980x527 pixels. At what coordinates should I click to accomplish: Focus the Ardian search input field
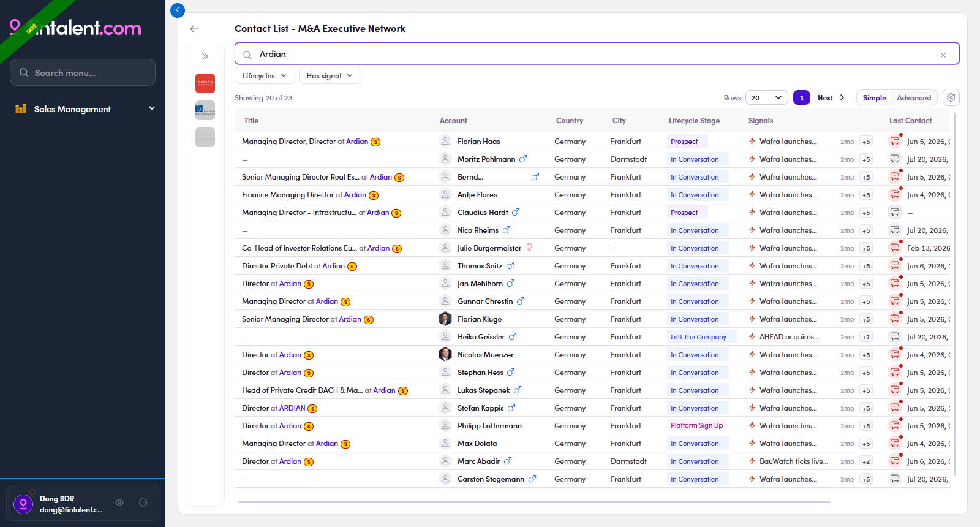click(x=597, y=54)
